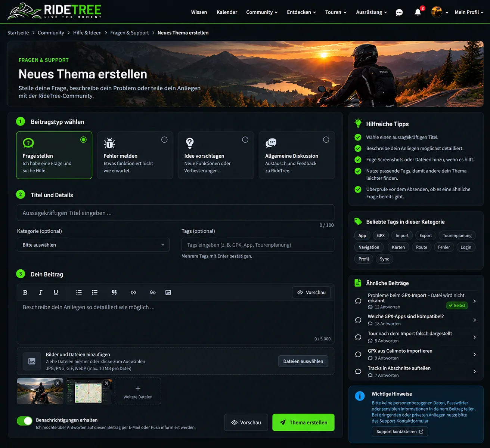Click the image upload icon in drop zone

click(x=32, y=361)
